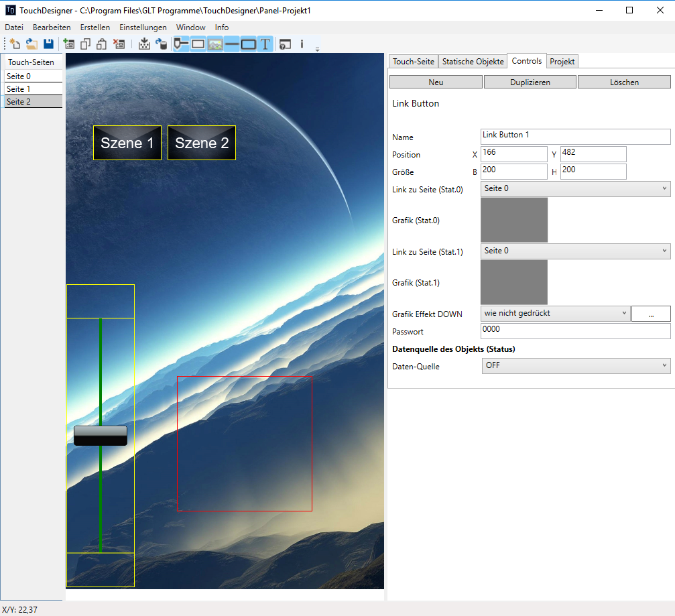Toggle the image display toolbar icon
Viewport: 675px width, 616px height.
coord(215,44)
